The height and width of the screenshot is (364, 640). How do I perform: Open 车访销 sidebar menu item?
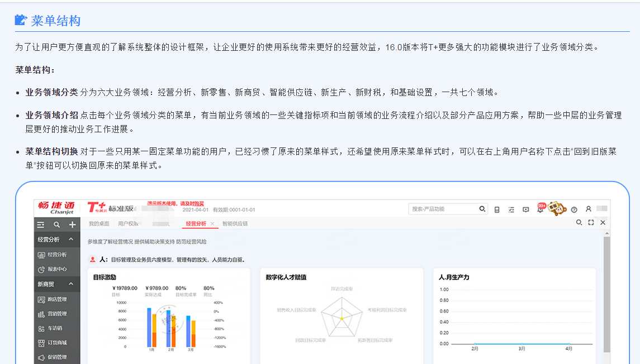[57, 328]
